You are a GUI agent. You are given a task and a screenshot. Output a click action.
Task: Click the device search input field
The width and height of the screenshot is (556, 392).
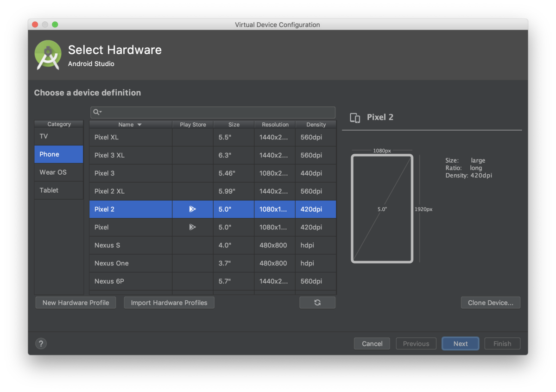pyautogui.click(x=213, y=112)
